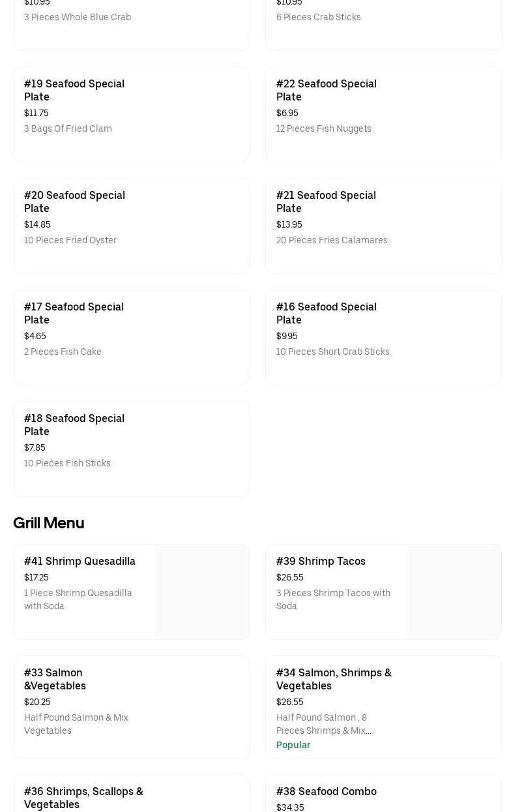This screenshot has height=812, width=524.
Task: Open the 20 Pieces Fries Calamares plate
Action: pos(383,226)
